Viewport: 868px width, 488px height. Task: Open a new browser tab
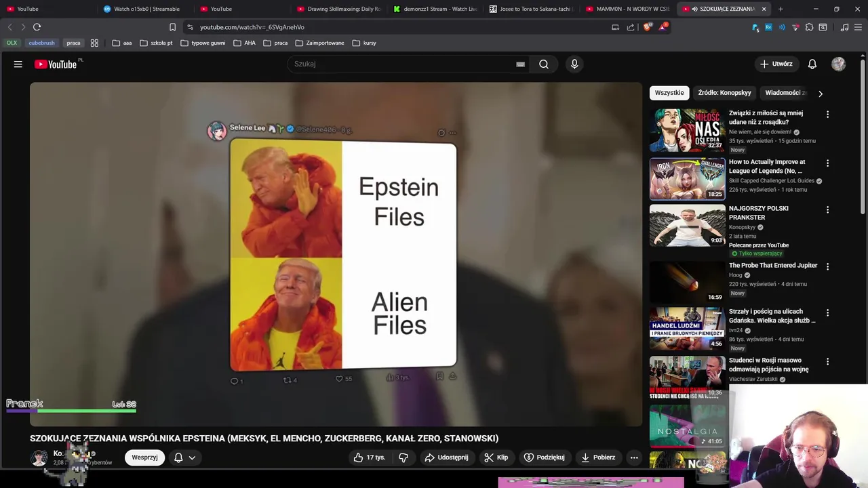(781, 9)
